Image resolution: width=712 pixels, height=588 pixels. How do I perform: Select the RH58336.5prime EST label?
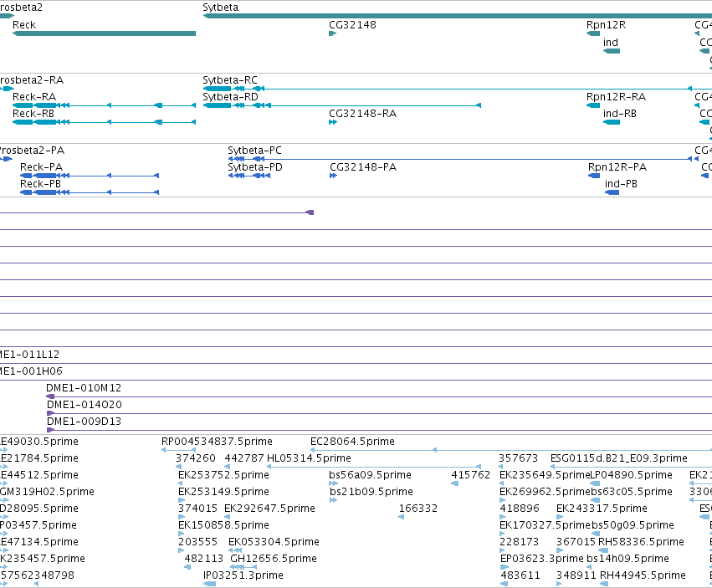tap(641, 542)
